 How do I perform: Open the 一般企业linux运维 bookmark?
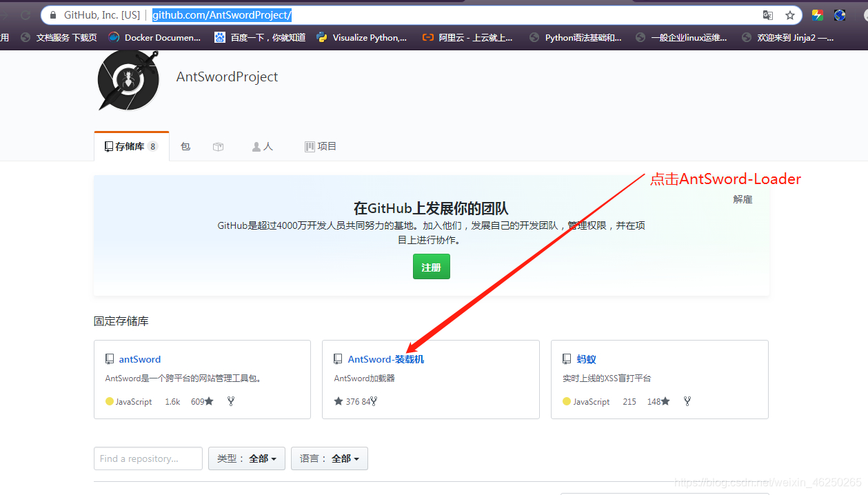[x=681, y=37]
